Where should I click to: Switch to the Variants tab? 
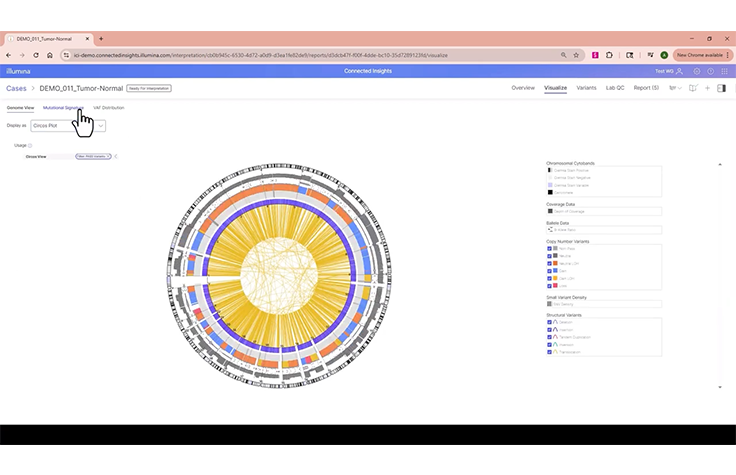(586, 88)
